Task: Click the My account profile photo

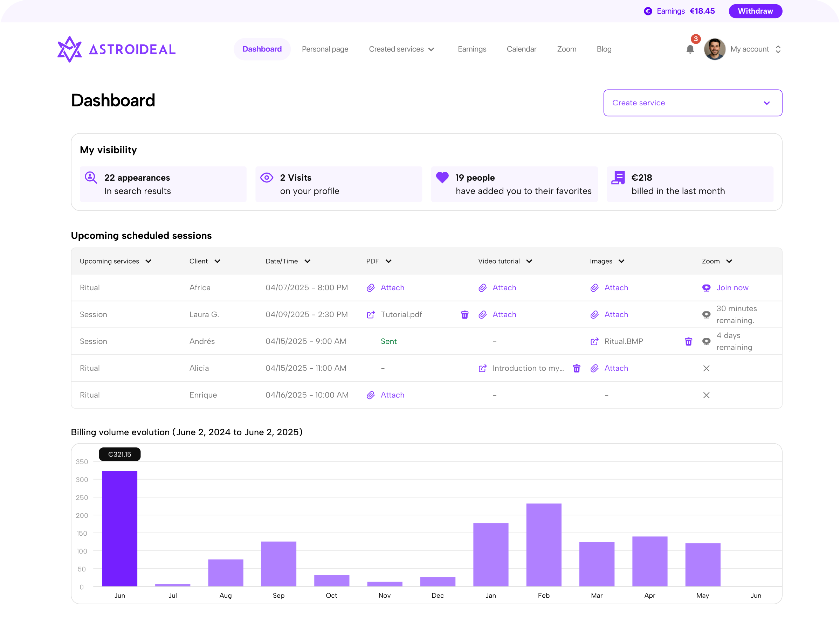Action: (714, 49)
